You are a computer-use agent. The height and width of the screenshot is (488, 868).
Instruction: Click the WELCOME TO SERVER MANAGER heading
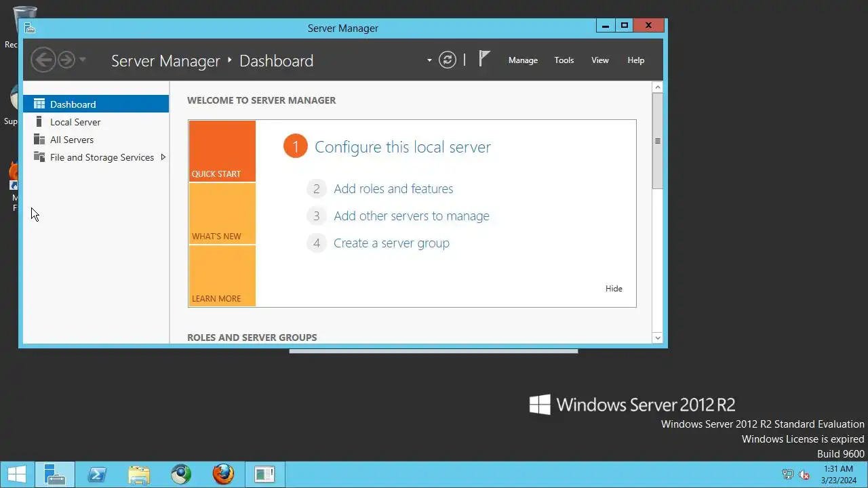pyautogui.click(x=262, y=100)
